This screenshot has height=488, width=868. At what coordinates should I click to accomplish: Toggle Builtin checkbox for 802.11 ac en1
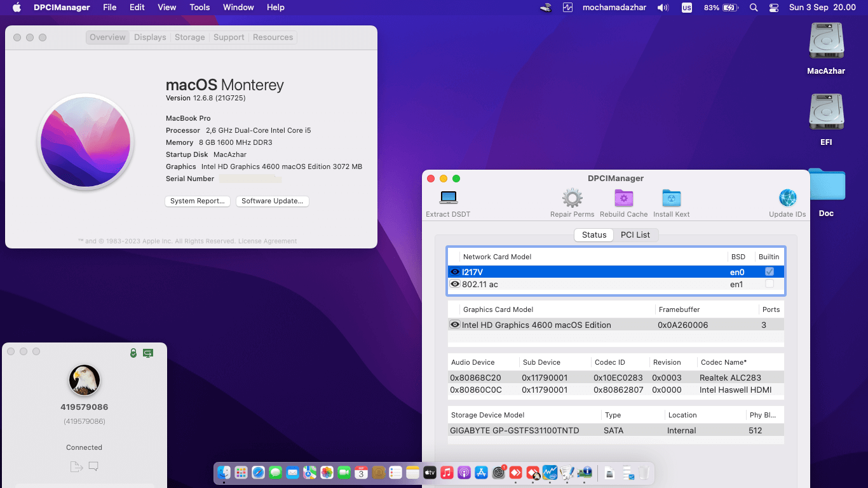[x=770, y=283]
